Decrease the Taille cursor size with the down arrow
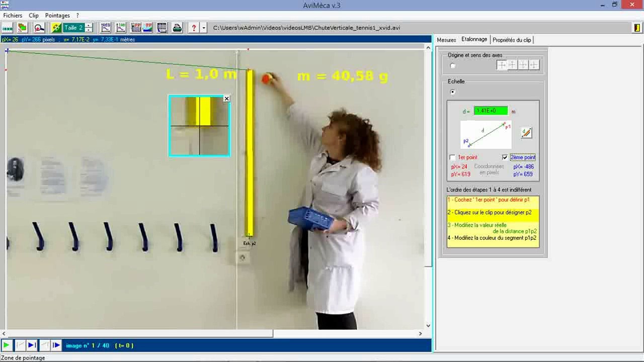 (89, 30)
